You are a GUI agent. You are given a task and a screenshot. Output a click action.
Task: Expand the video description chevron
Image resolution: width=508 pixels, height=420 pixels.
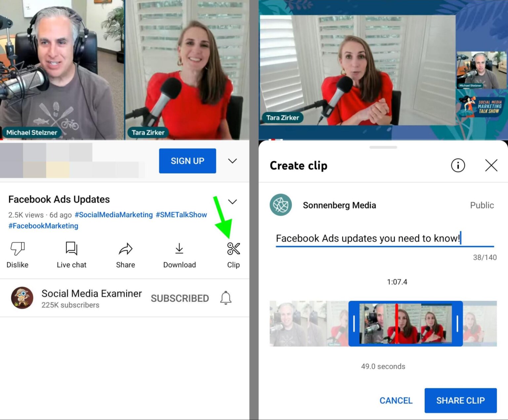pyautogui.click(x=233, y=201)
